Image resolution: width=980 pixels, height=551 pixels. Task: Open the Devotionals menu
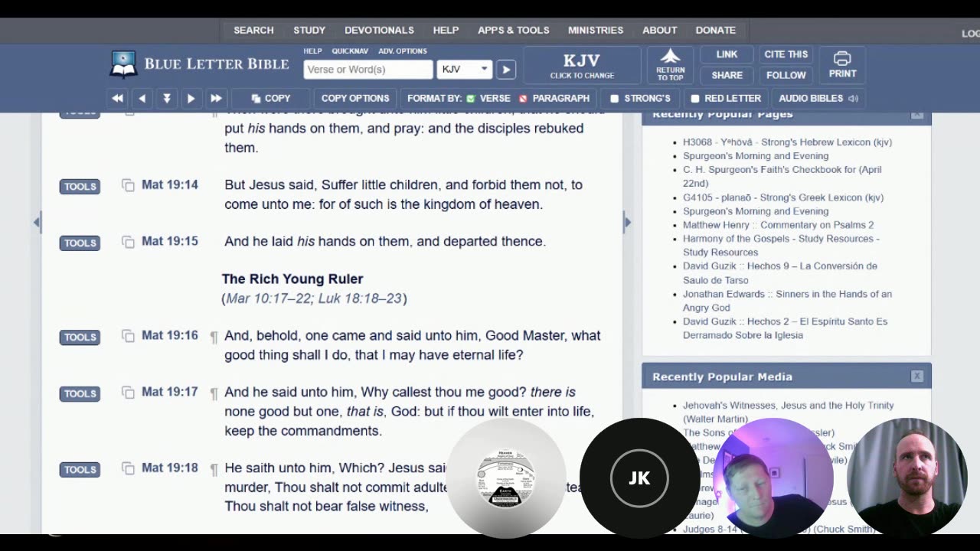point(379,30)
